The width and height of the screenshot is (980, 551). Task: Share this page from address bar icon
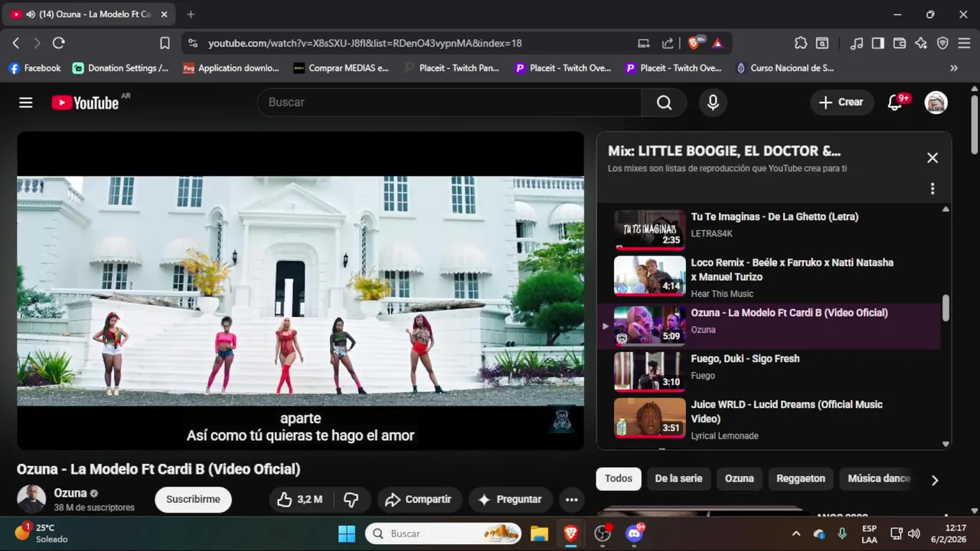pos(668,44)
